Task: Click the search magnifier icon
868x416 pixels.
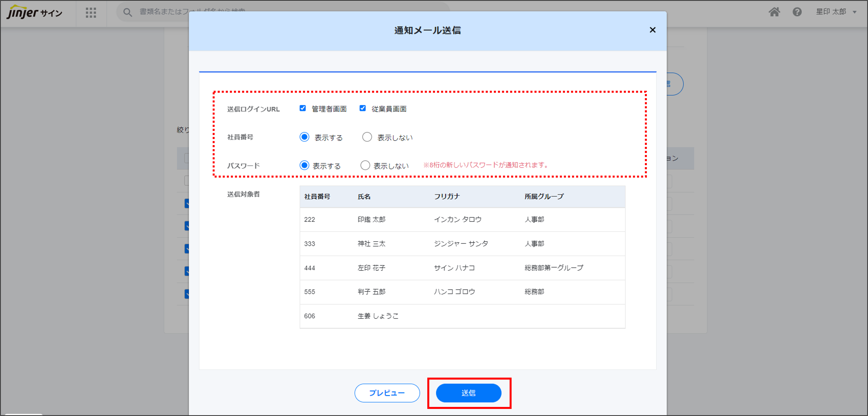Action: coord(127,12)
